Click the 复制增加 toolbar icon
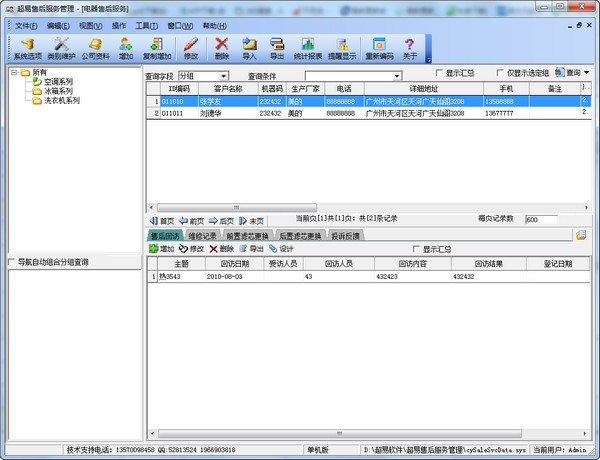 [155, 48]
